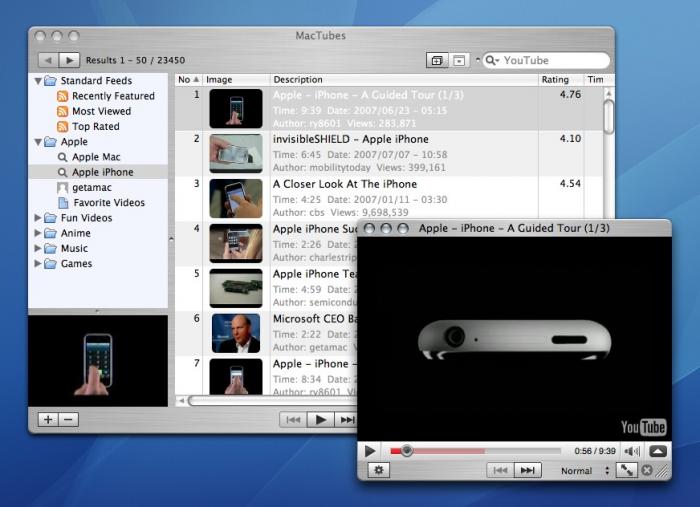Image resolution: width=700 pixels, height=507 pixels.
Task: Click the player eject-style up arrow button
Action: (x=658, y=451)
